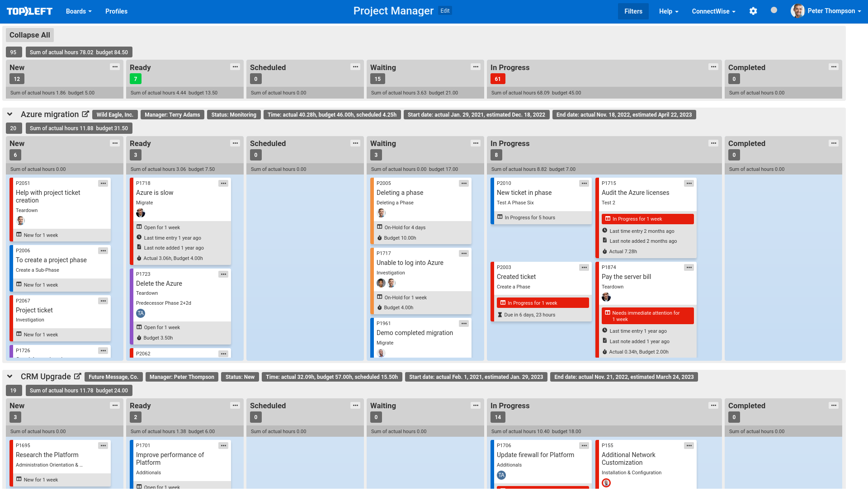868x491 pixels.
Task: Open the ellipsis menu on card P2005
Action: 464,184
